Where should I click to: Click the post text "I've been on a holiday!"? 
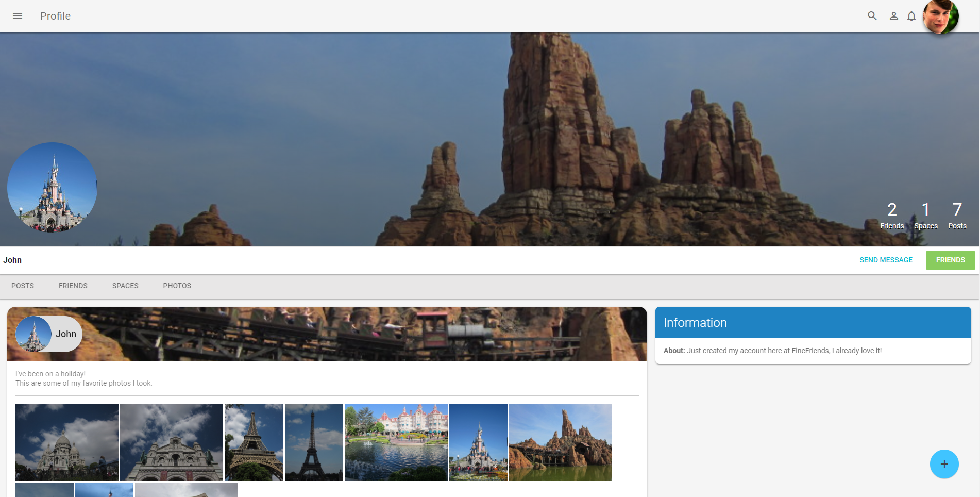point(50,374)
